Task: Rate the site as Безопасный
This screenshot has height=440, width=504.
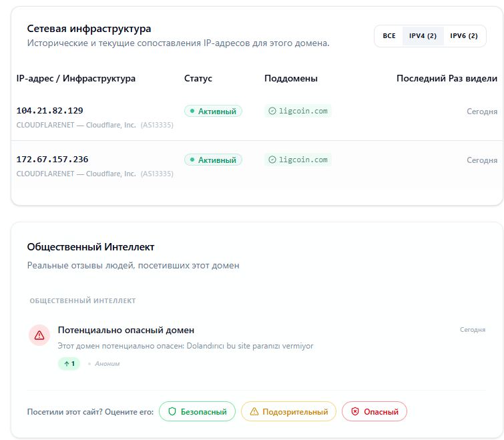Action: (198, 411)
